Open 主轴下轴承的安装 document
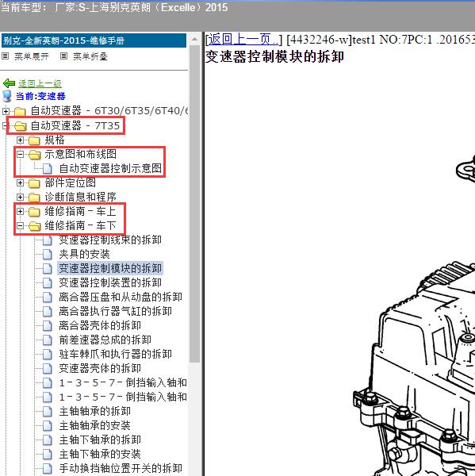The height and width of the screenshot is (476, 475). pos(100,454)
